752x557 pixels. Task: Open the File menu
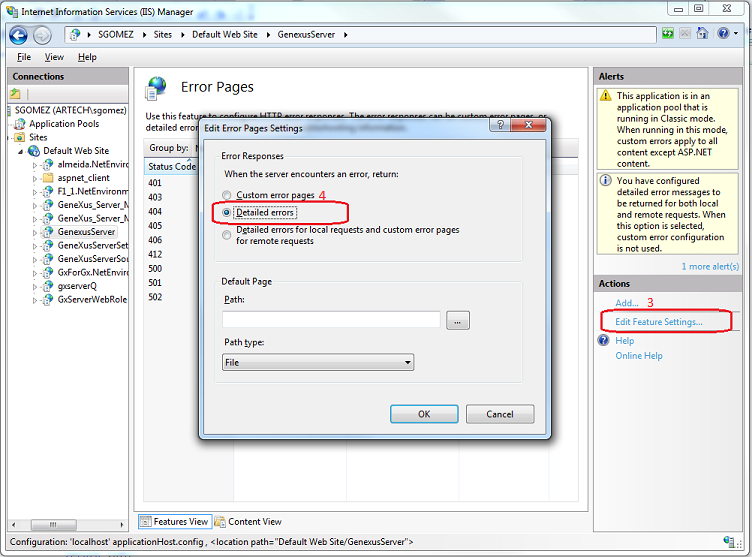click(x=24, y=57)
